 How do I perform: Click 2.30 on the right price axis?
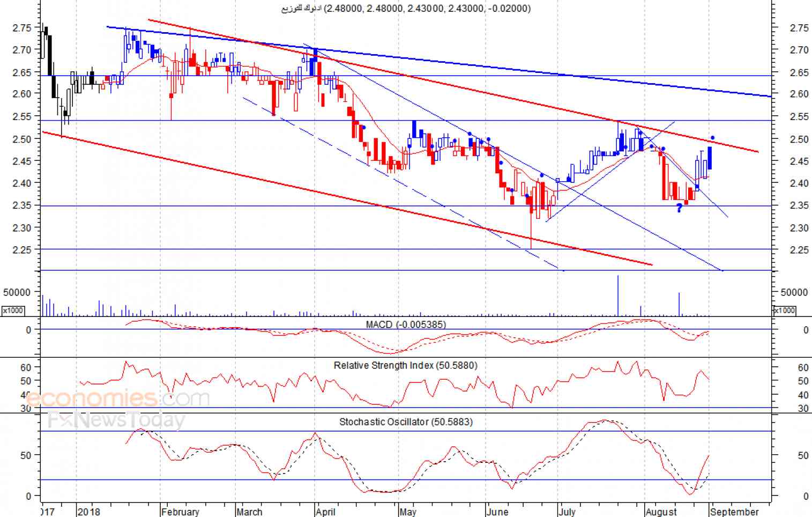point(799,228)
